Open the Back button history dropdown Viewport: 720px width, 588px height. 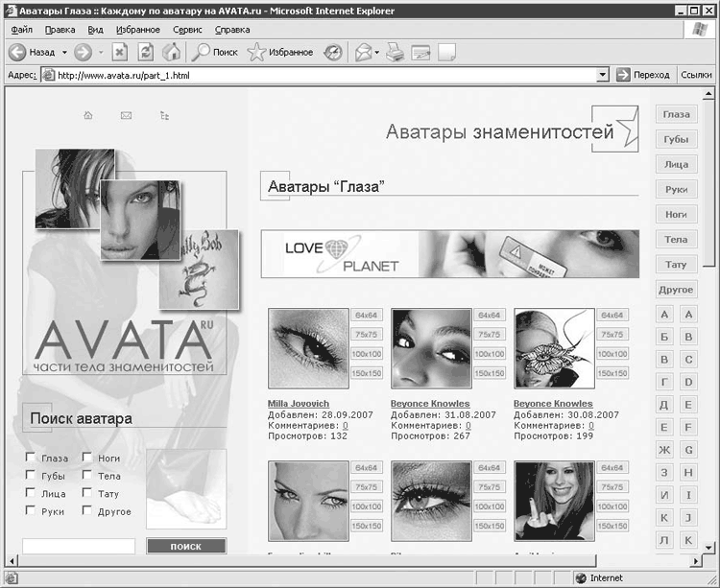64,53
